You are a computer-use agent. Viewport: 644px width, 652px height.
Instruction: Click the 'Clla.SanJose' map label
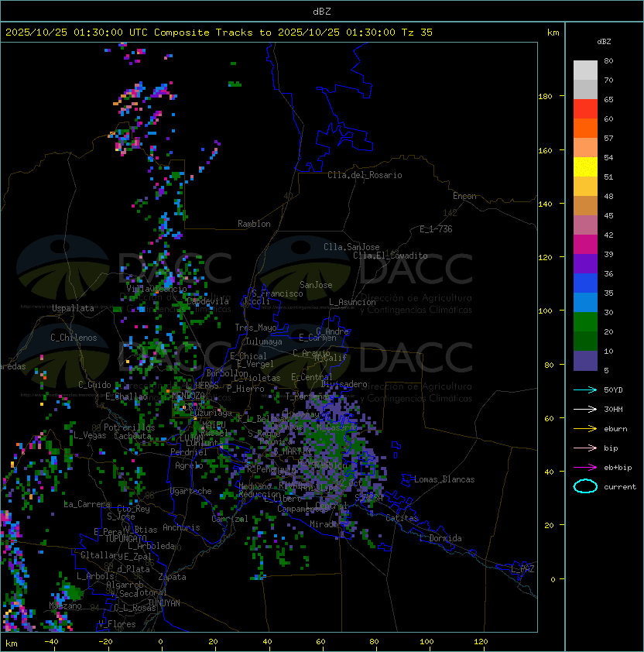[351, 247]
